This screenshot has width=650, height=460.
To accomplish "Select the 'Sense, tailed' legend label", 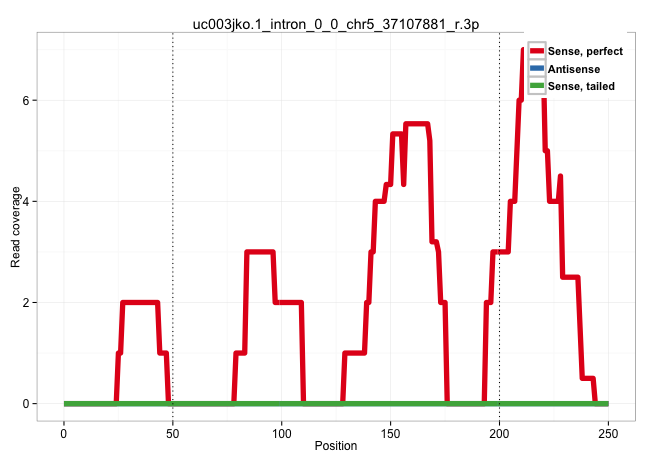I will point(581,87).
